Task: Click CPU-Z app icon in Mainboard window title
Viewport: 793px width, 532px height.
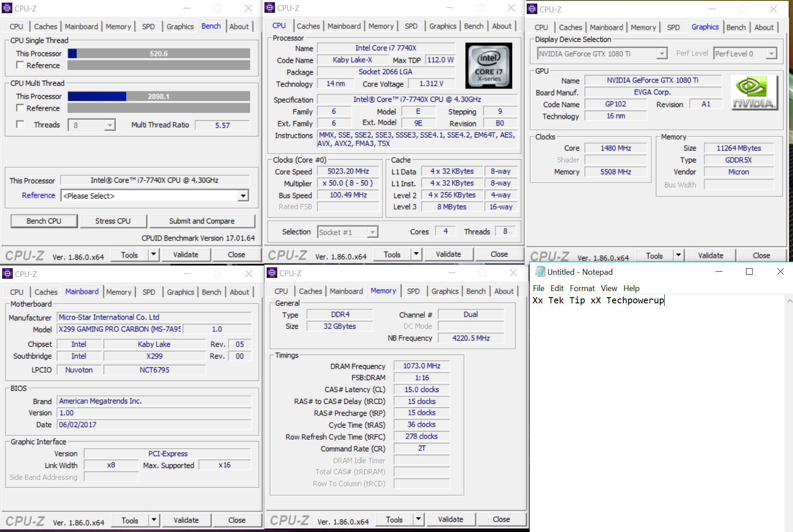Action: coord(7,274)
